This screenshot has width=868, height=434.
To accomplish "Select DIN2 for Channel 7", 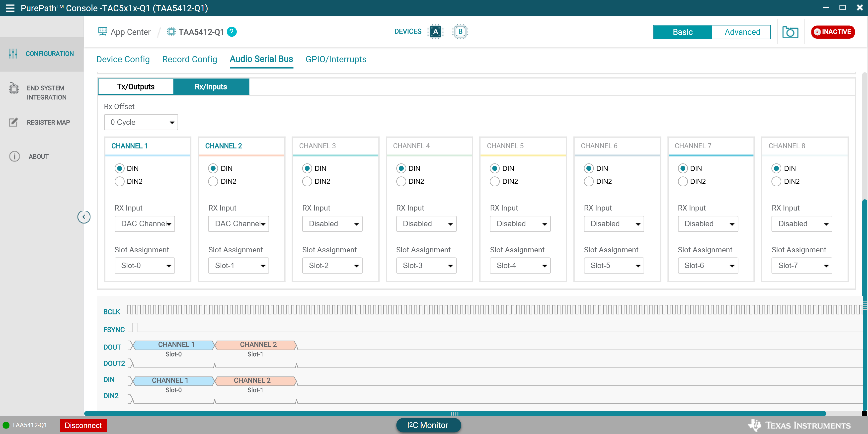I will 683,182.
